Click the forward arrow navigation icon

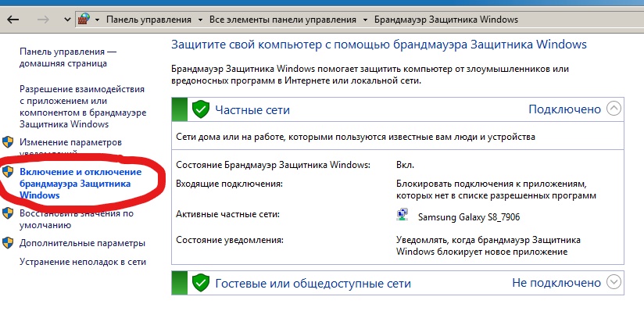43,20
